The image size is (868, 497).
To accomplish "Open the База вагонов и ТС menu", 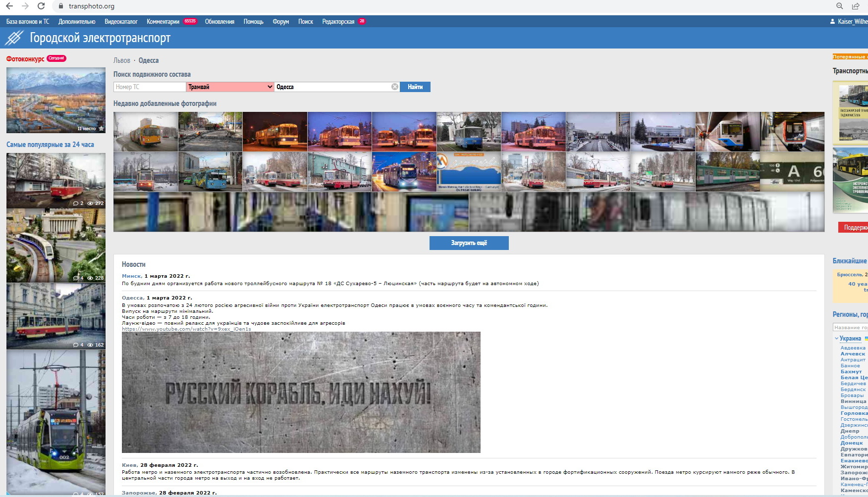I will (28, 22).
